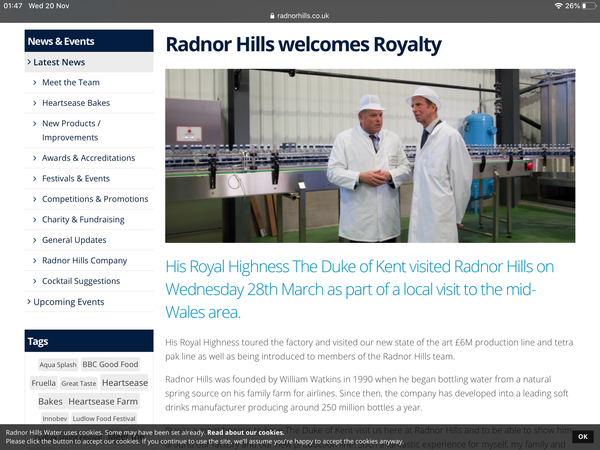The width and height of the screenshot is (600, 450).
Task: Click the 26% battery percentage text
Action: [572, 6]
